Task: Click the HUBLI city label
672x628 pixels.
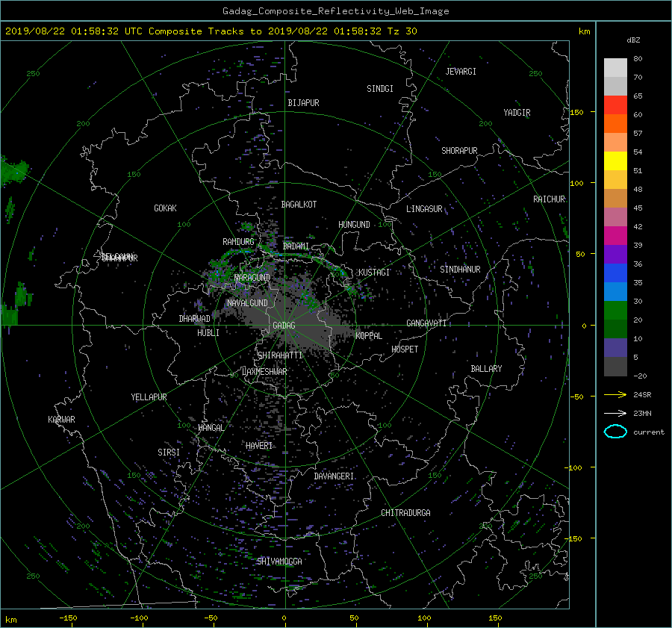Action: tap(208, 332)
